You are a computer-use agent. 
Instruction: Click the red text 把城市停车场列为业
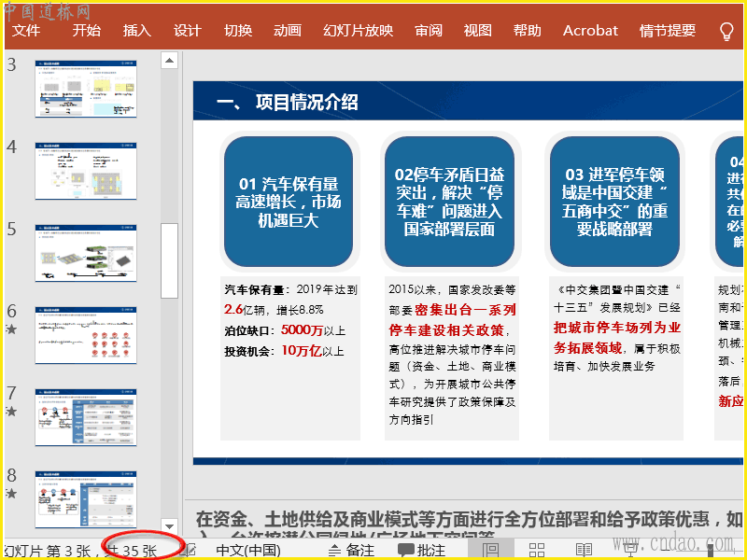617,328
